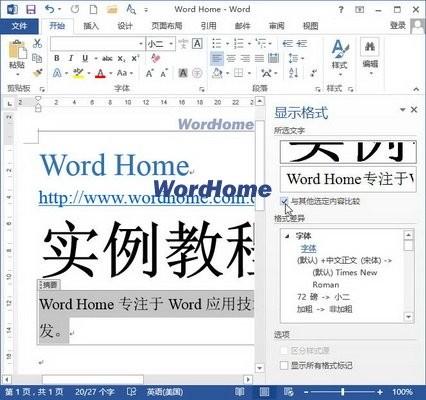Apply strikethrough abc formatting
Screen dimensions: 426x400
pos(107,59)
